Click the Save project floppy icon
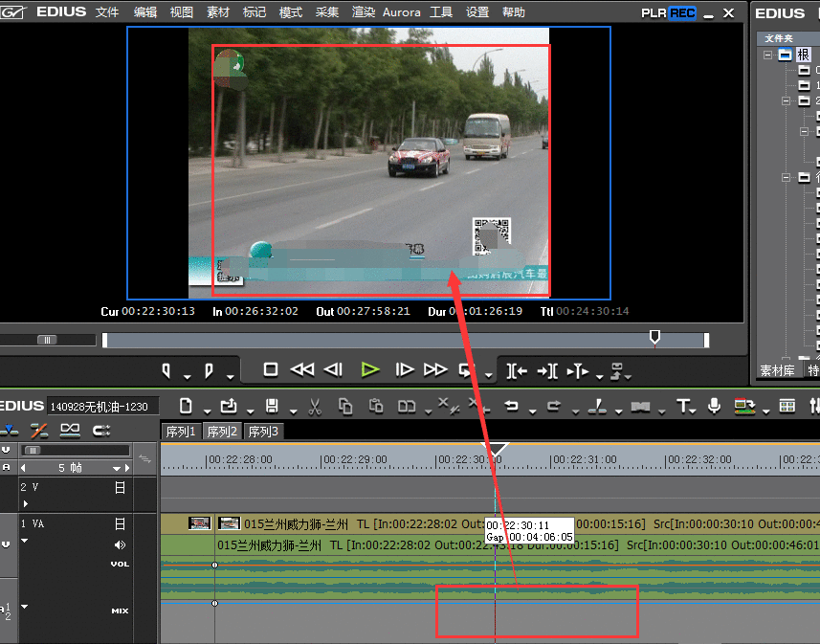The height and width of the screenshot is (644, 820). 272,406
